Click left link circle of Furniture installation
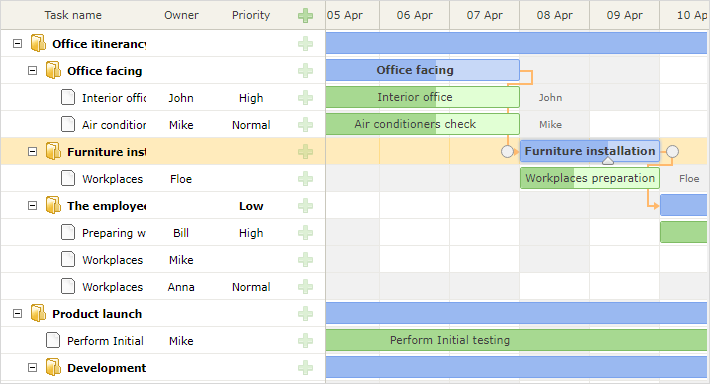The width and height of the screenshot is (710, 384). click(508, 151)
